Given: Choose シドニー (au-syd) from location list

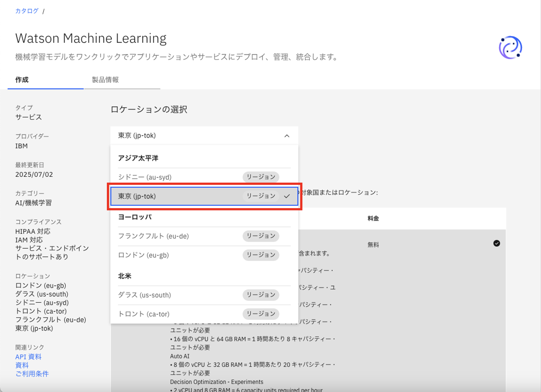Looking at the screenshot, I should (x=145, y=177).
